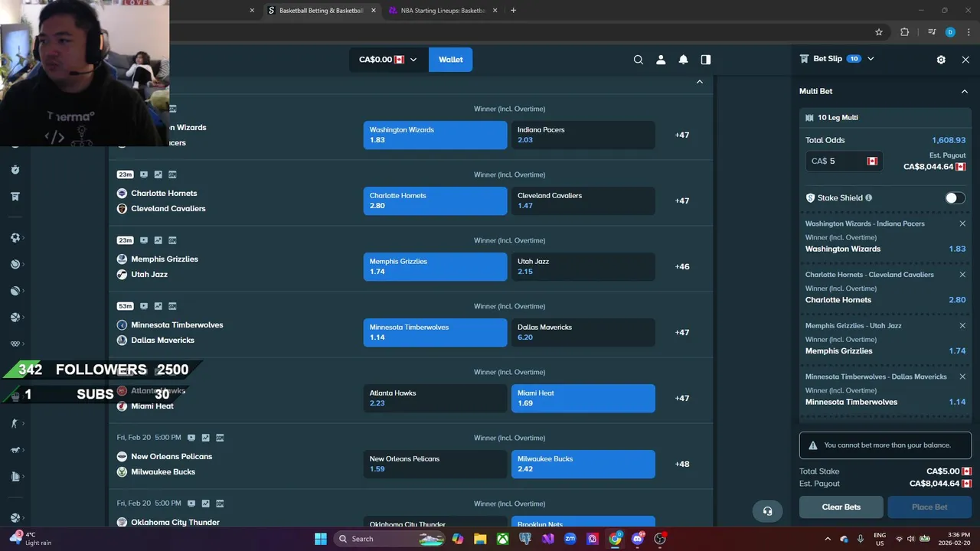Open Windows Start menu
Viewport: 980px width, 551px height.
[x=320, y=539]
